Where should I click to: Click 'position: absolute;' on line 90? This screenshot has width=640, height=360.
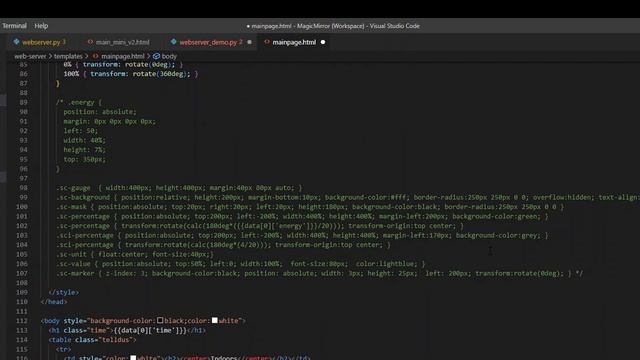(x=100, y=112)
